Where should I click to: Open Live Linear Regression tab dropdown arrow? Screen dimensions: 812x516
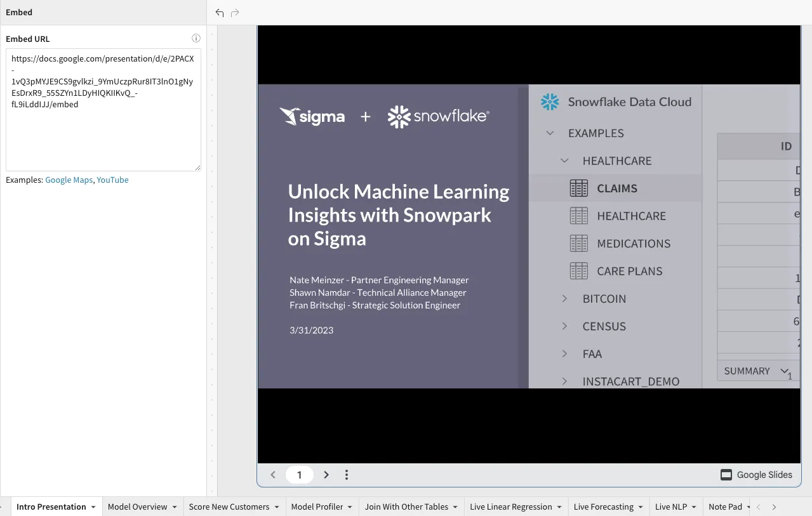coord(559,507)
